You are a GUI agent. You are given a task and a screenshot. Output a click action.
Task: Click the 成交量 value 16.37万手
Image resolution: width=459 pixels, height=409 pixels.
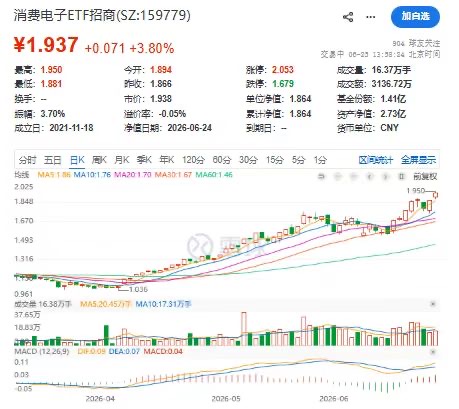click(391, 70)
